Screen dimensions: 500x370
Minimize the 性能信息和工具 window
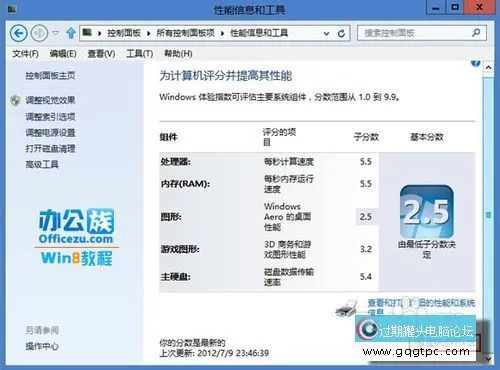tap(436, 8)
